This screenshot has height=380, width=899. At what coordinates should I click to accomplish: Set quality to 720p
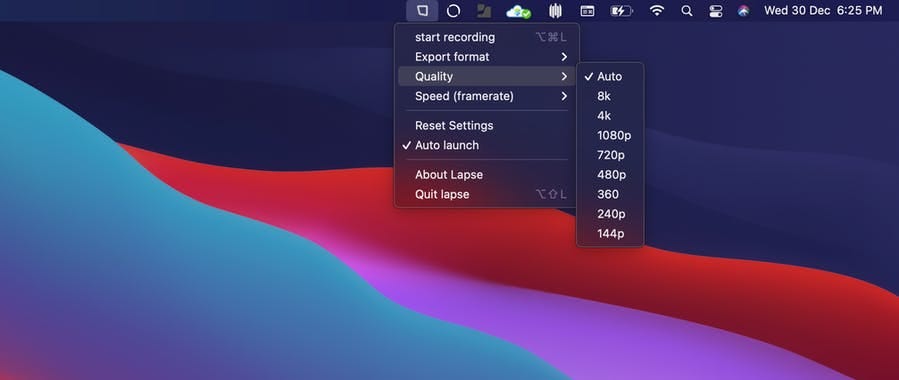(x=610, y=155)
